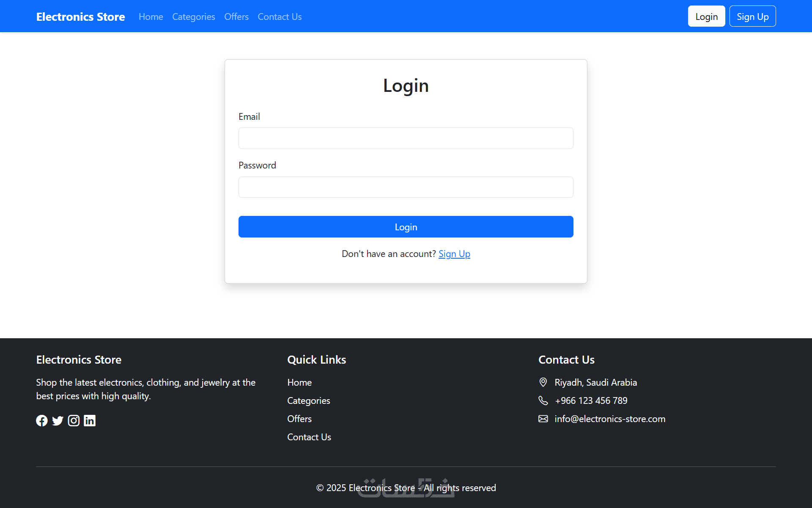This screenshot has height=508, width=812.
Task: Go to Offers in the top navigation
Action: (236, 17)
